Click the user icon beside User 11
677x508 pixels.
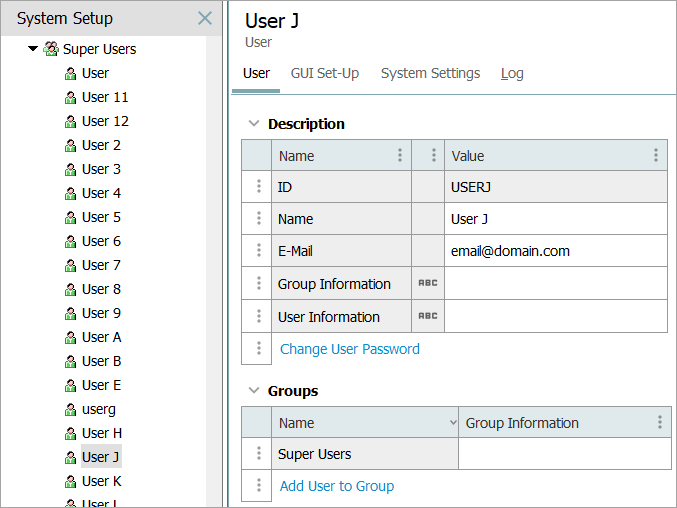click(71, 98)
